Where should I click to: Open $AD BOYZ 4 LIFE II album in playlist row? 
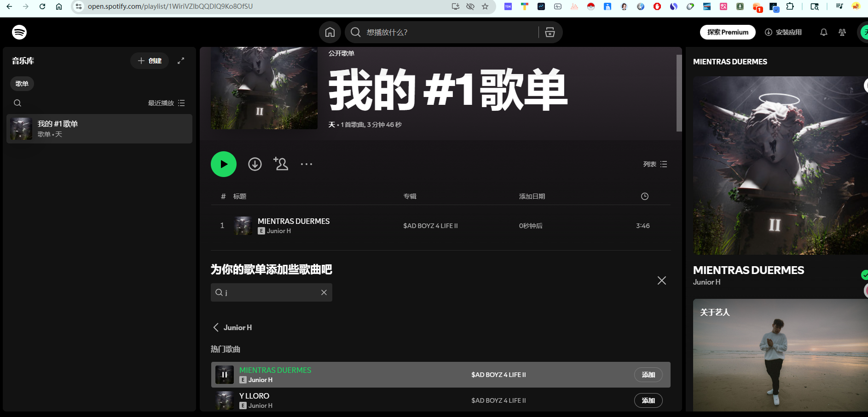pyautogui.click(x=430, y=226)
